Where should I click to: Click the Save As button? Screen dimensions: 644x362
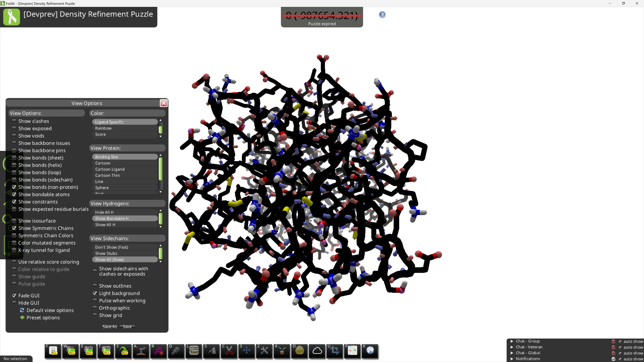(x=110, y=326)
